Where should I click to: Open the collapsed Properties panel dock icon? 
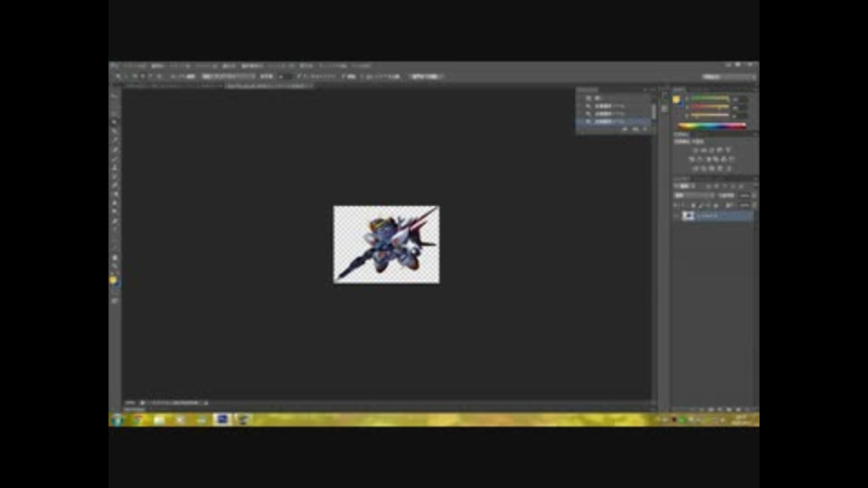coord(665,108)
